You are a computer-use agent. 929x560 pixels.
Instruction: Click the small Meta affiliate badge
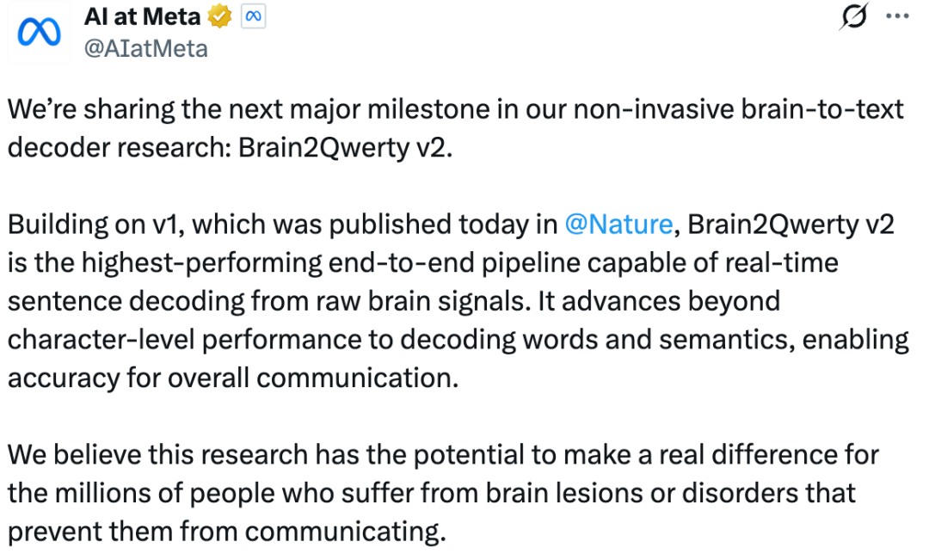click(253, 16)
